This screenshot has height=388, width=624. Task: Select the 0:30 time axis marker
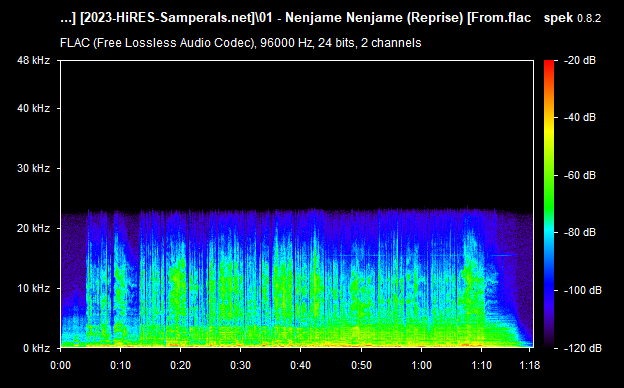pyautogui.click(x=240, y=365)
